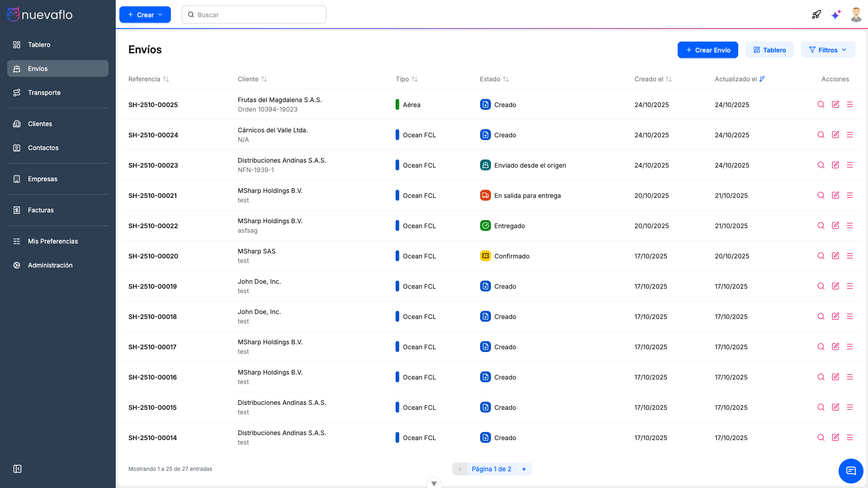868x488 pixels.
Task: Expand the hidden panel via bottom chevron
Action: [x=434, y=483]
